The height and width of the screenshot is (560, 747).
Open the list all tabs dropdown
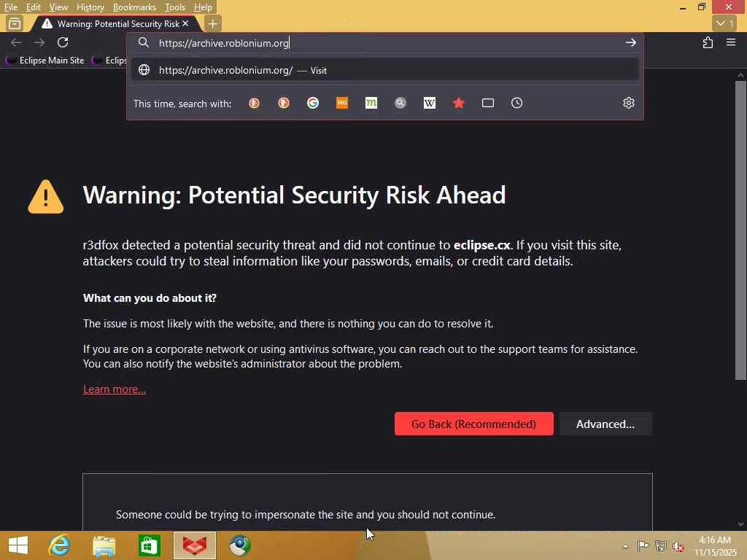click(x=724, y=23)
